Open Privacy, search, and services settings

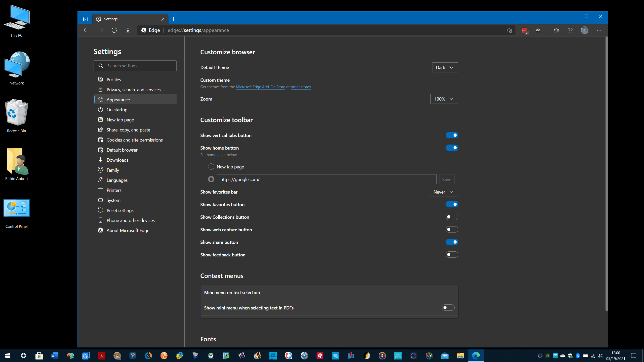133,89
